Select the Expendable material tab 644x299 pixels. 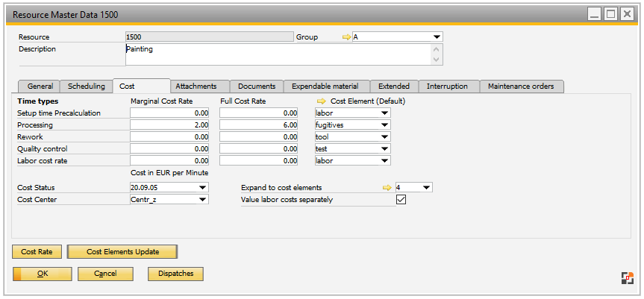point(325,86)
